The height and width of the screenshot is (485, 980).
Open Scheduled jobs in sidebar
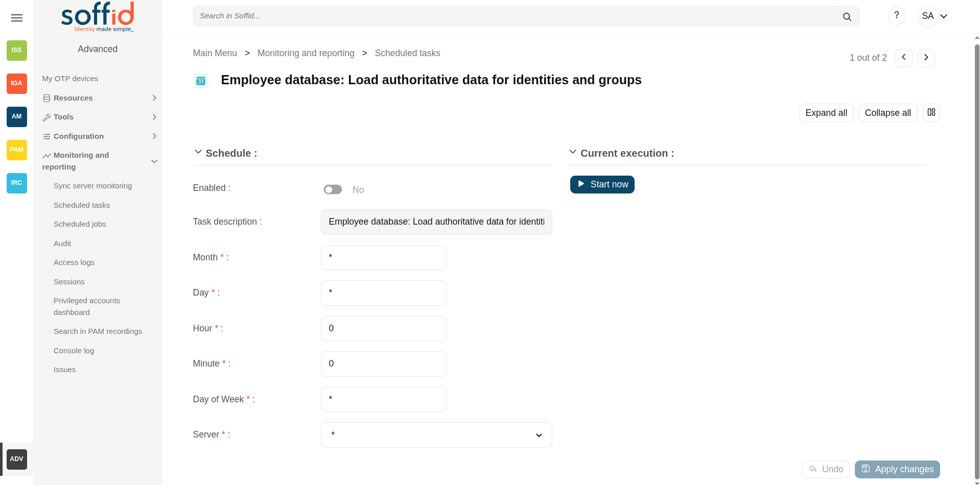tap(80, 224)
